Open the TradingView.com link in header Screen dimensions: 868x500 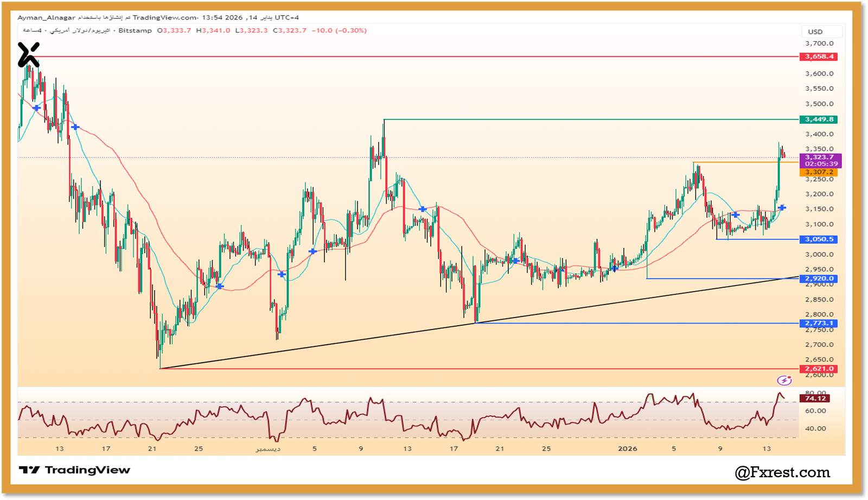[163, 17]
